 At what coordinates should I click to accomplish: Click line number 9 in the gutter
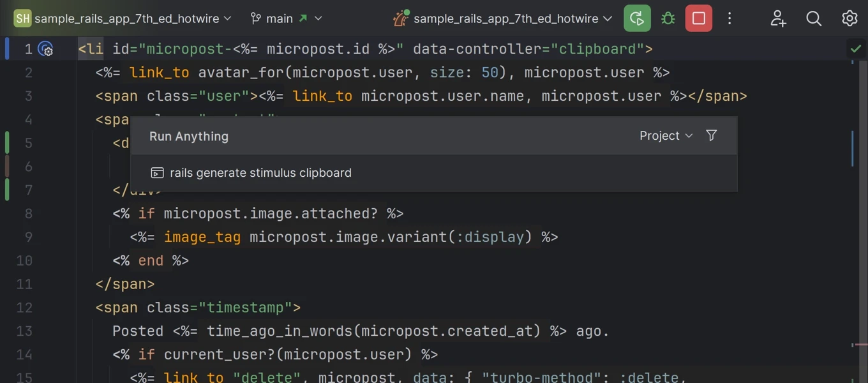coord(28,237)
